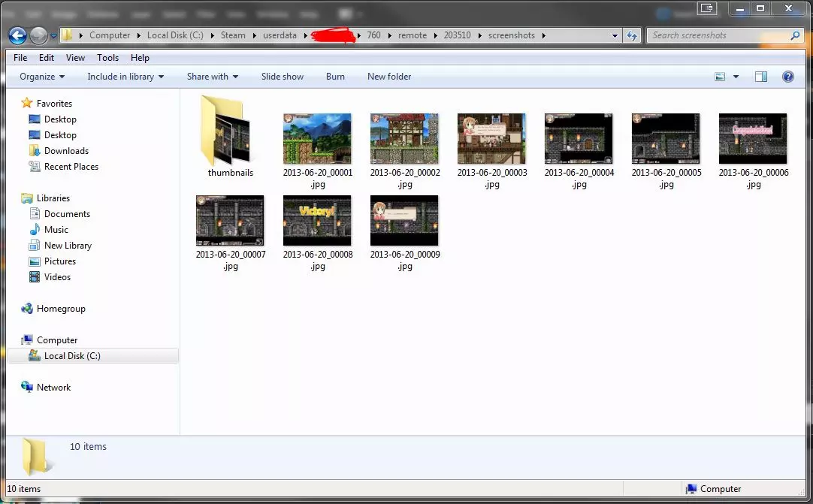Create a New folder

click(x=389, y=76)
